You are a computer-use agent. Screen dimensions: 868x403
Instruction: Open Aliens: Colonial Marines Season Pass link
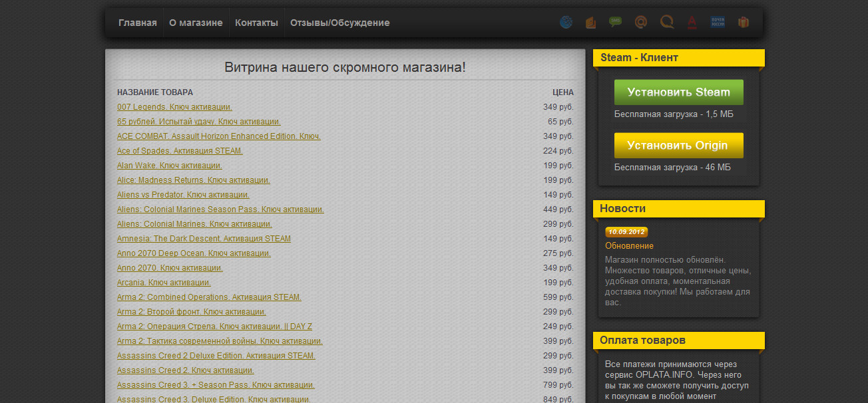(220, 209)
